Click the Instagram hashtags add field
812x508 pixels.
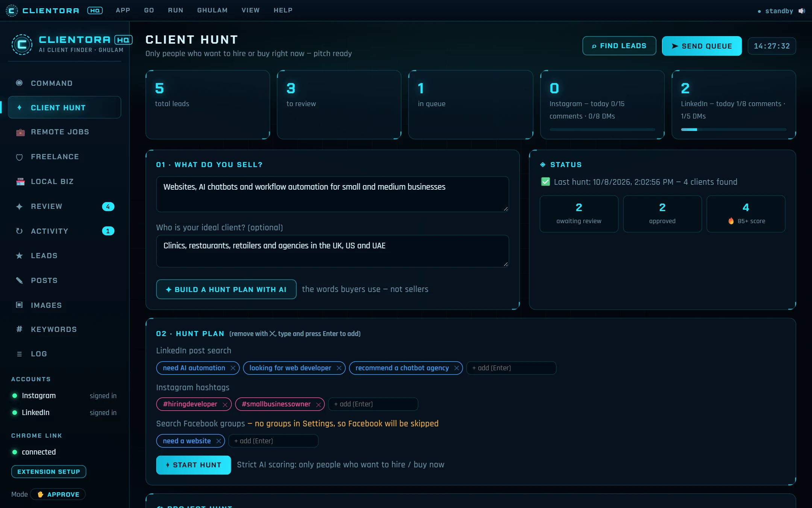[373, 404]
